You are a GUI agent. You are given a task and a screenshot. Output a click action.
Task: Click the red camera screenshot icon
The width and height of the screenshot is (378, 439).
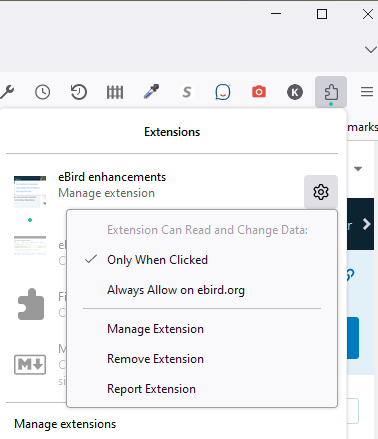click(x=259, y=92)
